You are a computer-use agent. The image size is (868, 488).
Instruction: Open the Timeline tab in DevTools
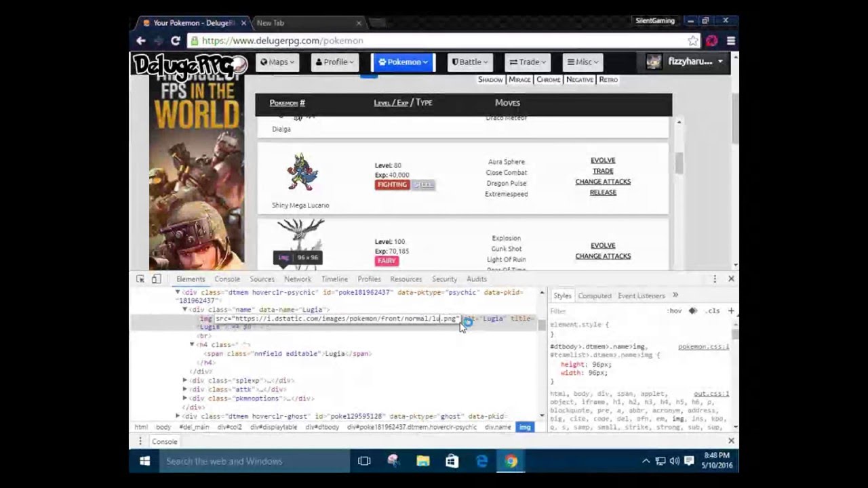pos(334,279)
